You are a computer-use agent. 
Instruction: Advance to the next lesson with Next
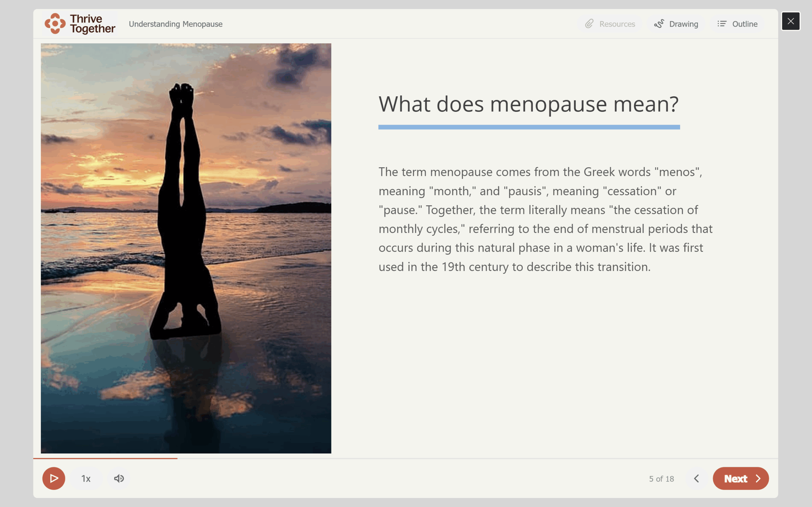(740, 478)
